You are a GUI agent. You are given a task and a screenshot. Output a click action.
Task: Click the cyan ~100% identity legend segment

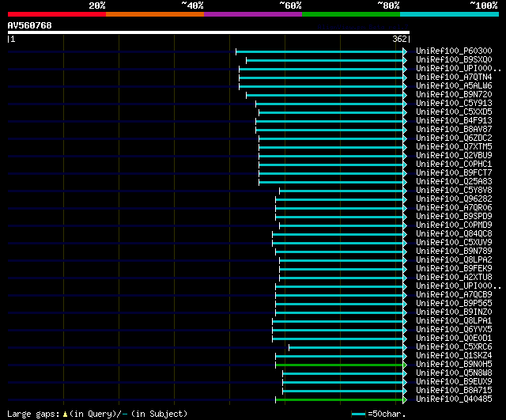(450, 14)
